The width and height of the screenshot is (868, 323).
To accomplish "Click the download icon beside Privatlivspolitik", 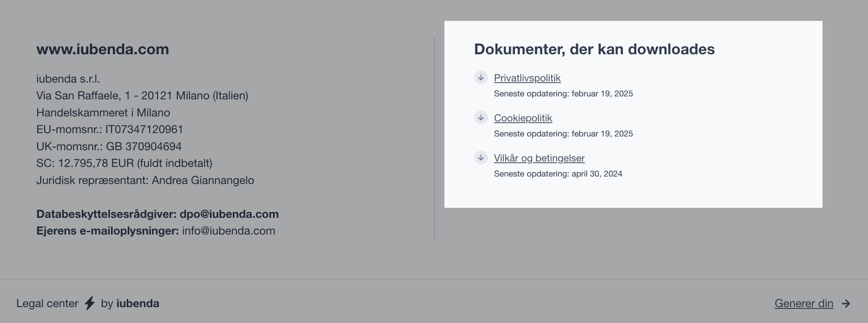I will click(x=481, y=78).
